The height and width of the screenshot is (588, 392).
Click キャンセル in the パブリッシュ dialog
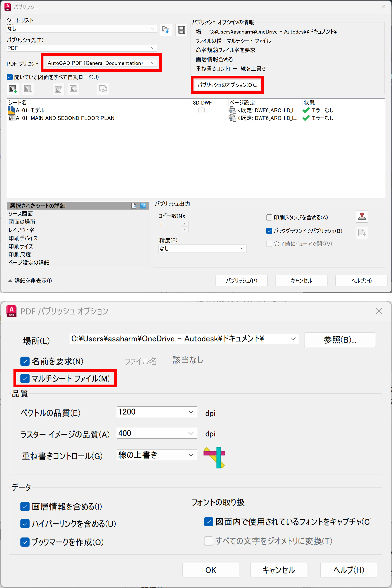point(301,281)
